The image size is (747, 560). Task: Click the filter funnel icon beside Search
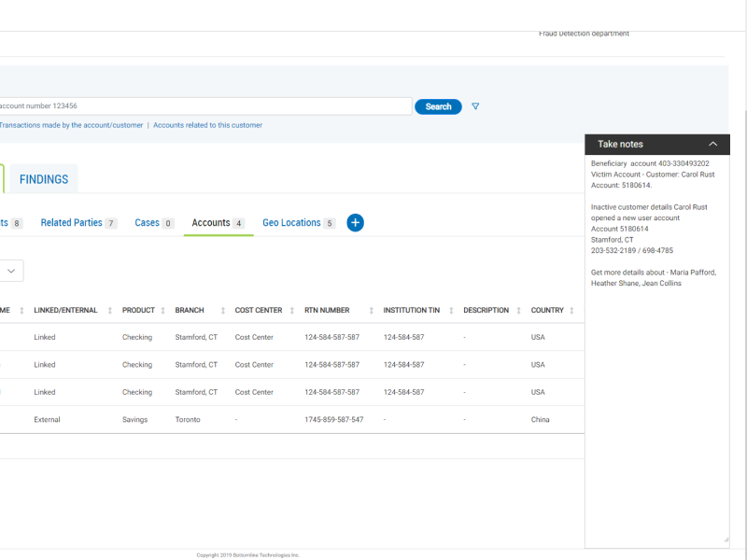tap(475, 106)
